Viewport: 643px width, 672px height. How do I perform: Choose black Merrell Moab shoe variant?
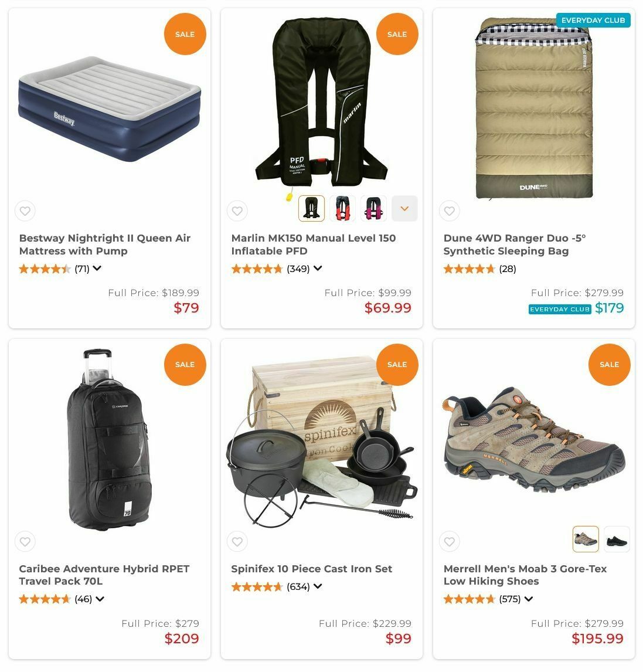617,539
